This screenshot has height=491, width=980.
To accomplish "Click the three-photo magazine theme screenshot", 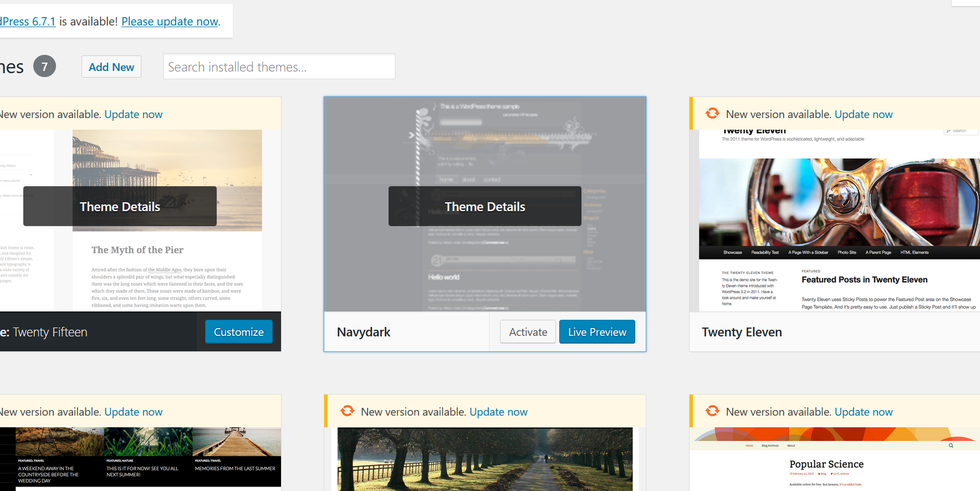I will (140, 459).
